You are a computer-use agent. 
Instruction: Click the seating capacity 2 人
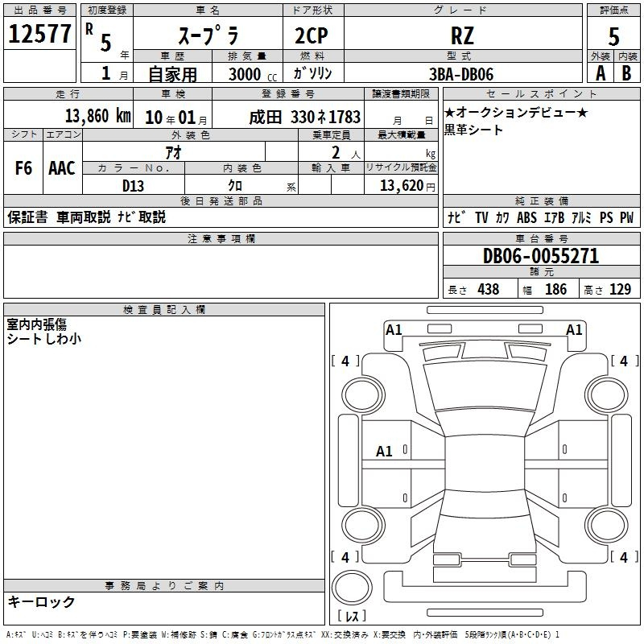pos(346,153)
